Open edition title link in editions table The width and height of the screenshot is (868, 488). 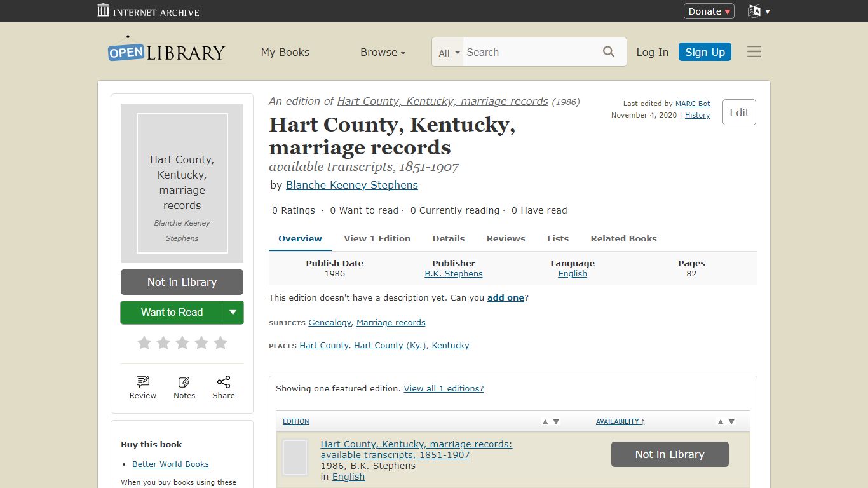click(x=416, y=449)
